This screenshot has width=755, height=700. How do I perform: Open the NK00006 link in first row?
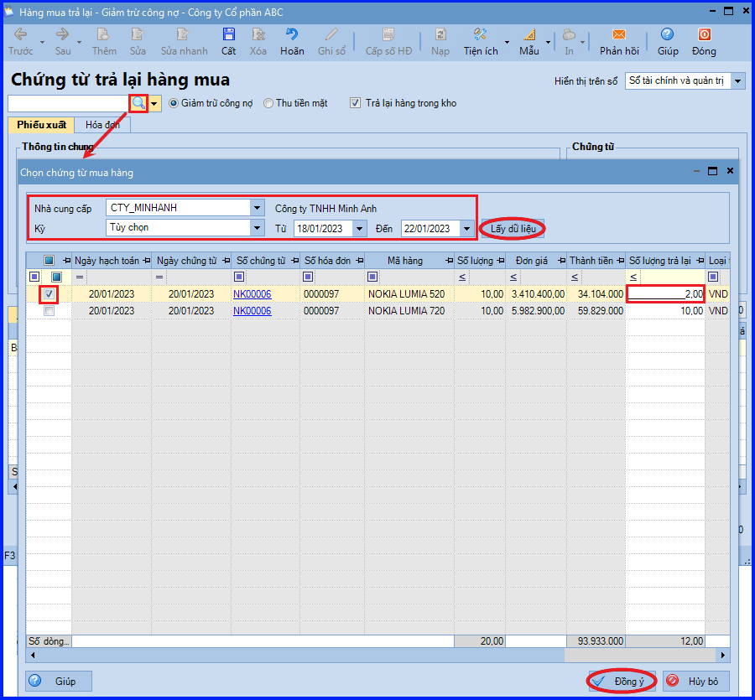tap(253, 294)
